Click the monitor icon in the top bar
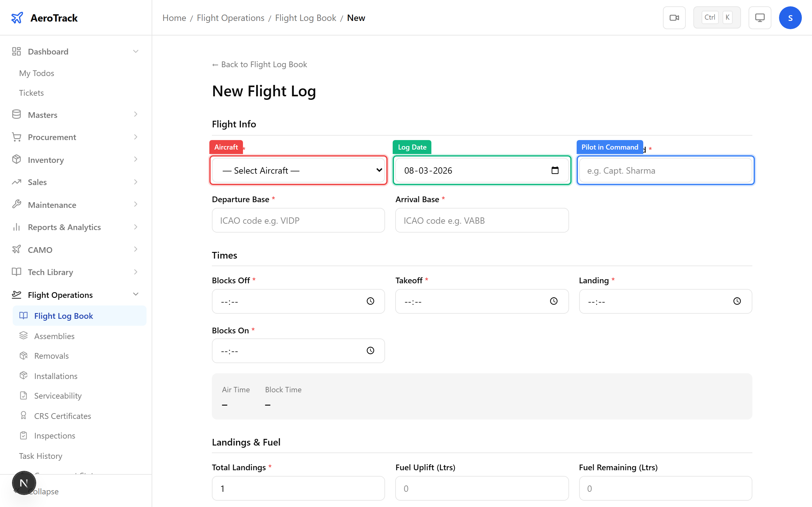 pos(760,17)
